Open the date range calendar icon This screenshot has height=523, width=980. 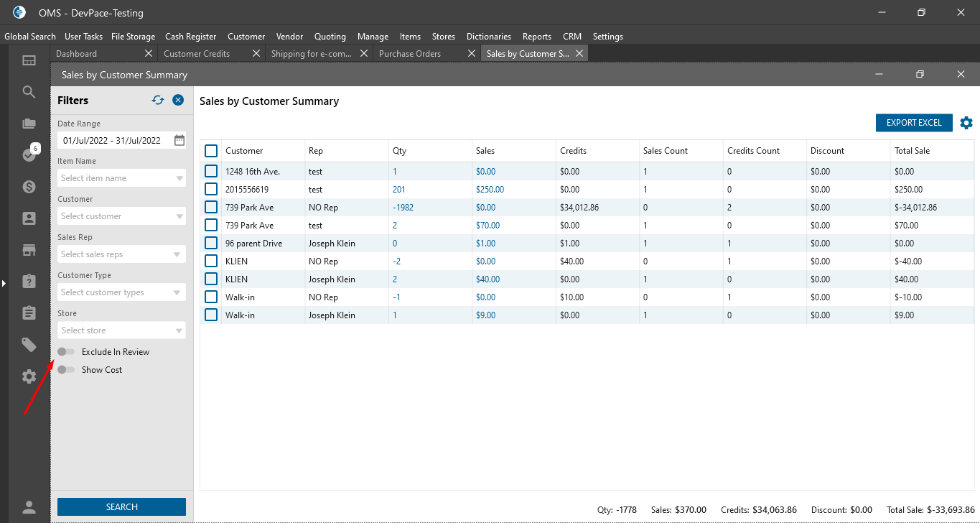[x=179, y=140]
